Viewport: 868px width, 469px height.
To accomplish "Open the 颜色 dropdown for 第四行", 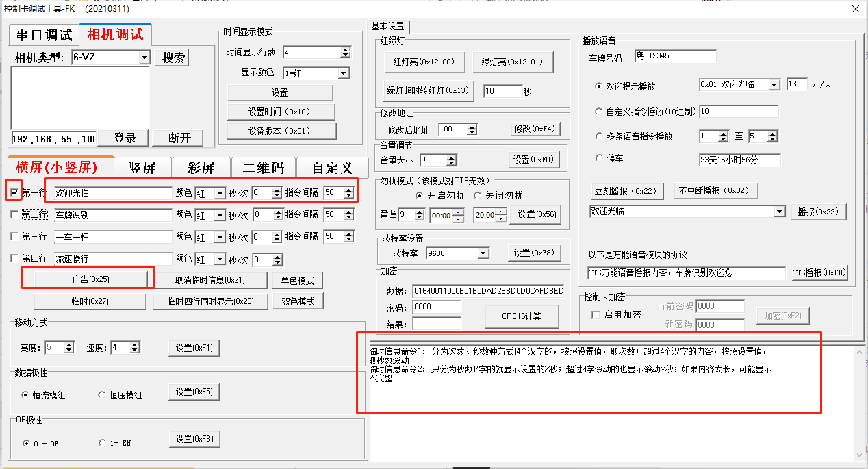I will pyautogui.click(x=220, y=259).
